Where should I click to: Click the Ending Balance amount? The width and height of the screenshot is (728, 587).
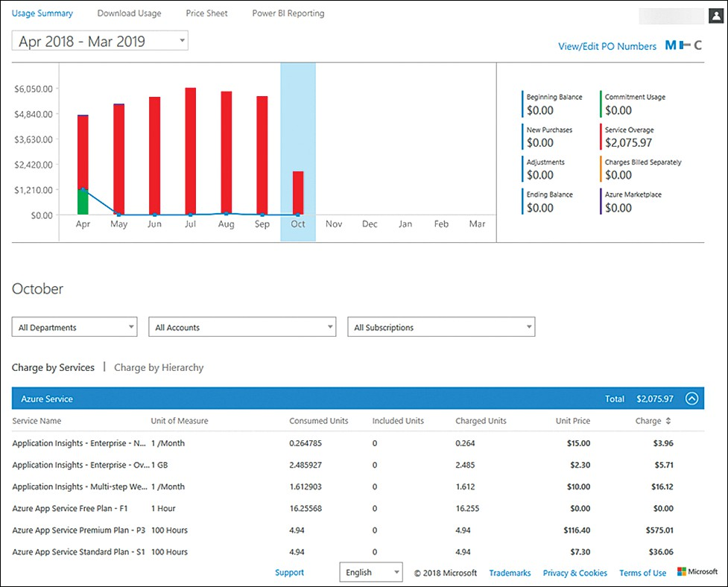click(540, 208)
